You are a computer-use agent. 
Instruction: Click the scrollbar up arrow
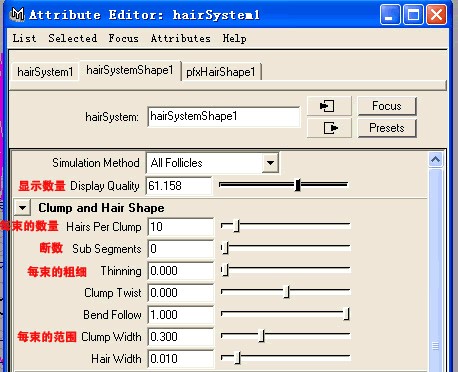pyautogui.click(x=436, y=160)
